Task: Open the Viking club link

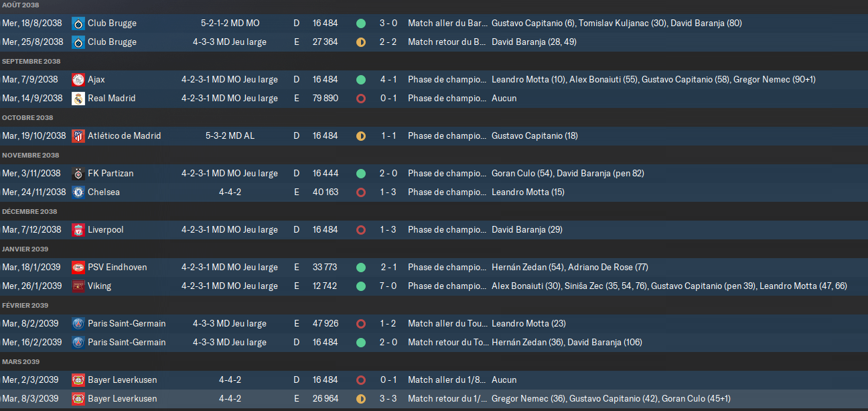Action: coord(99,286)
